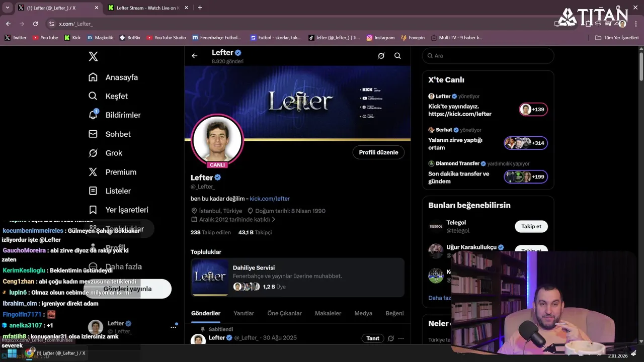
Task: Join Serhat's live with +314 listeners
Action: click(526, 143)
